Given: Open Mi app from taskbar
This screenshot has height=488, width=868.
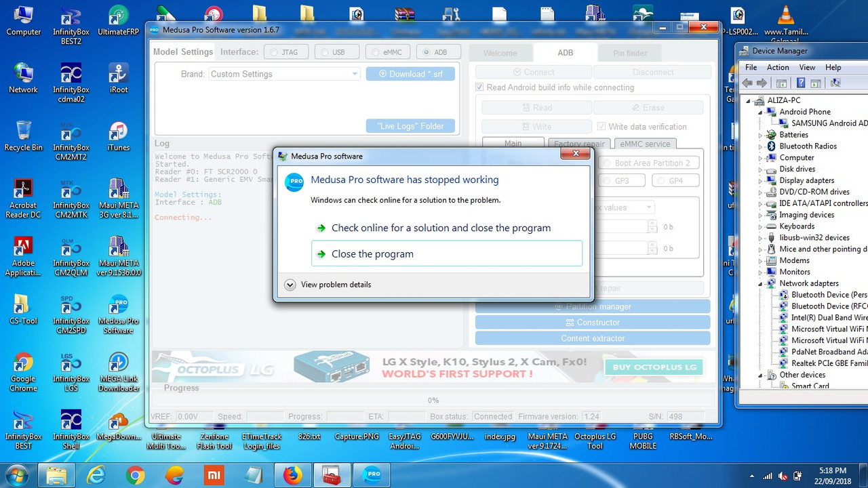Looking at the screenshot, I should click(213, 475).
